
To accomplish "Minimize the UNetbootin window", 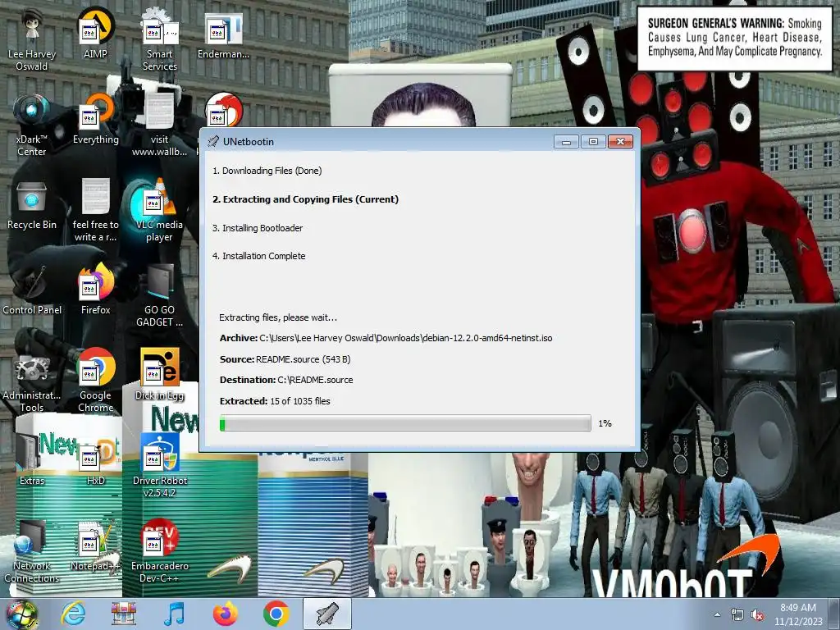I will tap(566, 141).
